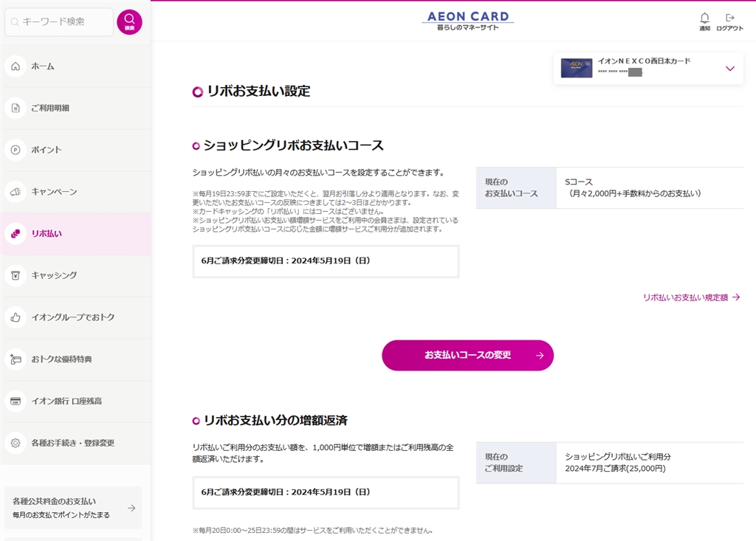Open おトクな優待特典 menu label
The width and height of the screenshot is (756, 541).
coord(62,359)
